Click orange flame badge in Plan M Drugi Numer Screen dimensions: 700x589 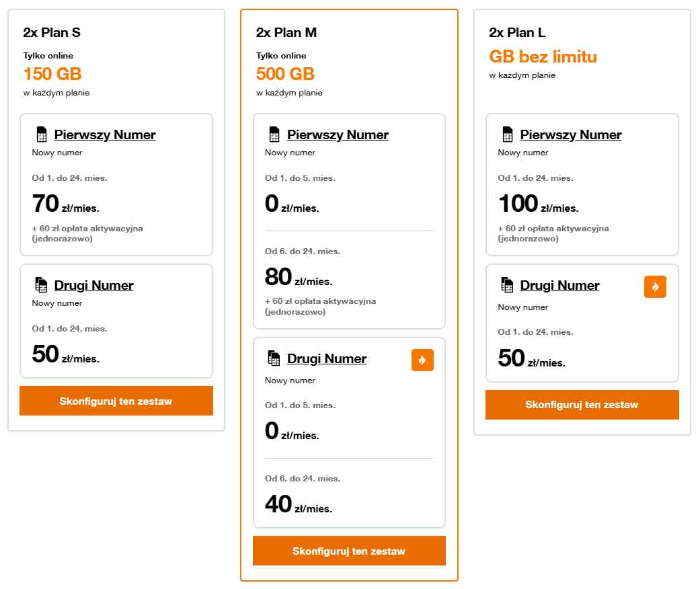click(x=422, y=360)
